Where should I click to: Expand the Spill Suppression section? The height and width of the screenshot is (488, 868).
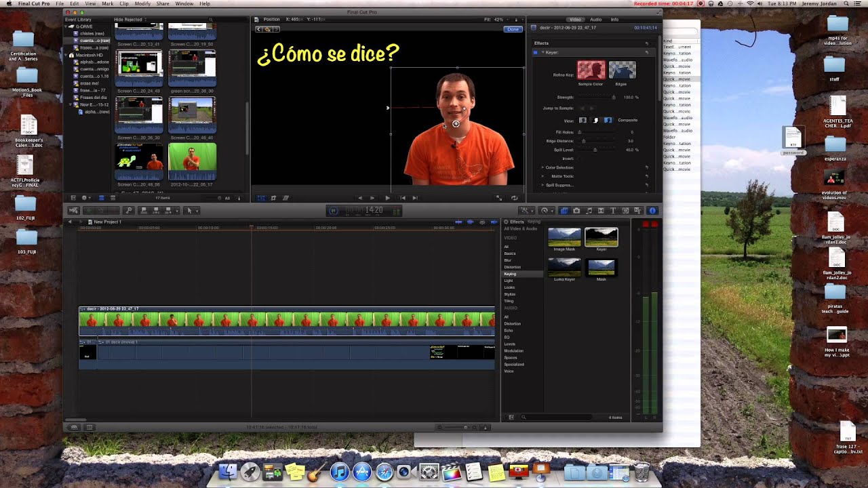tap(542, 185)
